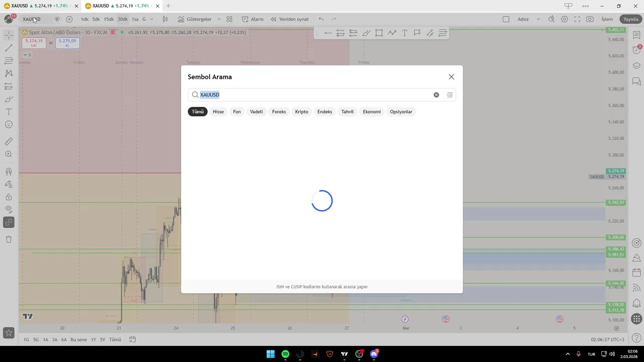Toggle lock all drawing tools
The width and height of the screenshot is (644, 362).
pos(9,197)
